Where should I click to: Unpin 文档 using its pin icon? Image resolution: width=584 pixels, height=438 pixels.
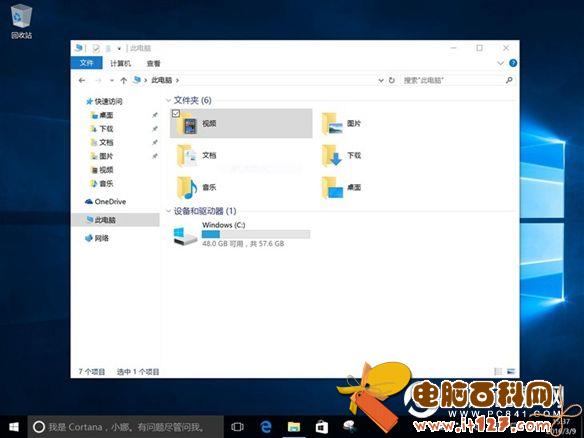pyautogui.click(x=155, y=143)
